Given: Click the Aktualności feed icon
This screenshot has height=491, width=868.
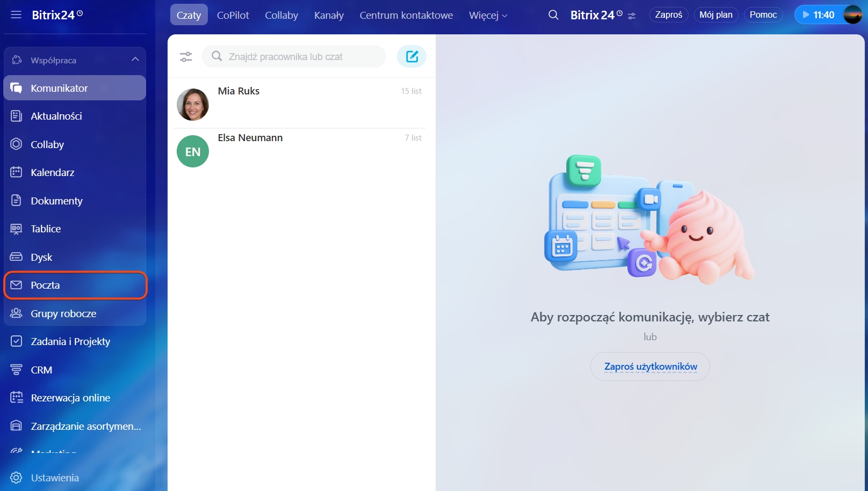Looking at the screenshot, I should pyautogui.click(x=16, y=116).
